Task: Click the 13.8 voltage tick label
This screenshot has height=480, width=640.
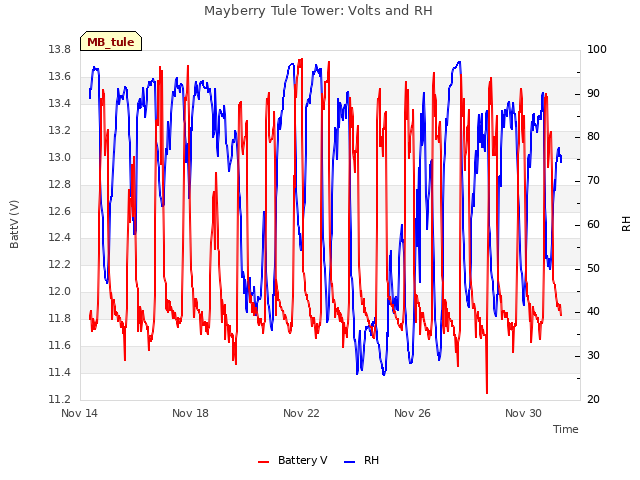Action: [60, 50]
